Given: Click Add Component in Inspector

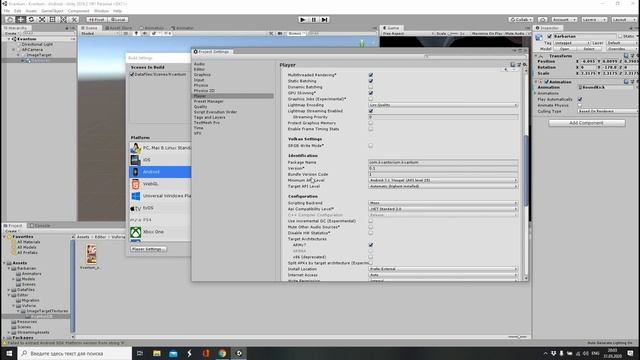Looking at the screenshot, I should [587, 123].
